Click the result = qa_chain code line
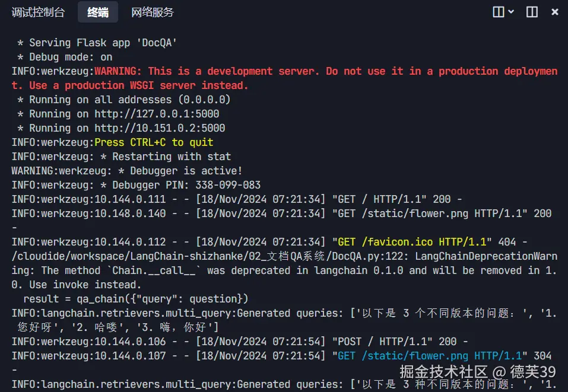The width and height of the screenshot is (568, 392). click(x=136, y=299)
